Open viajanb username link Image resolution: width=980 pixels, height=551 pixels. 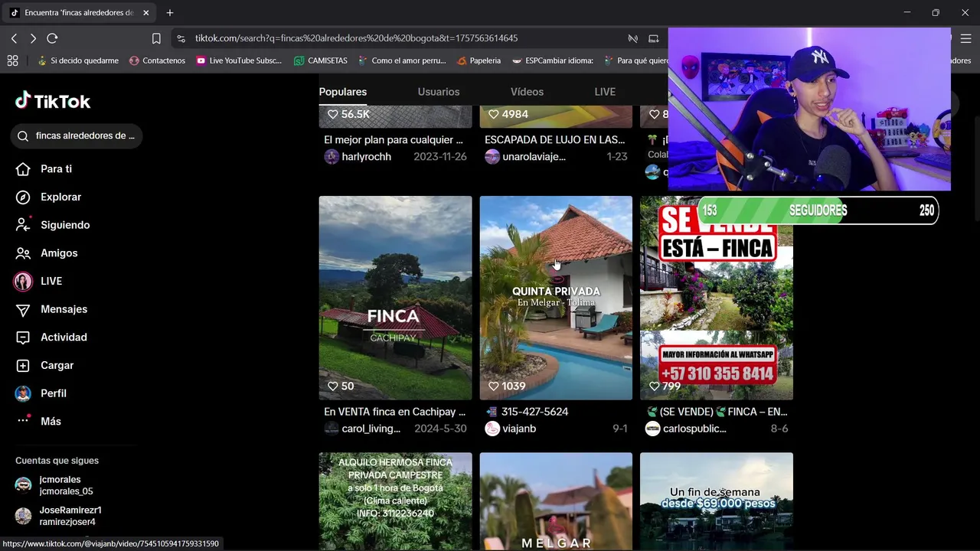point(519,429)
